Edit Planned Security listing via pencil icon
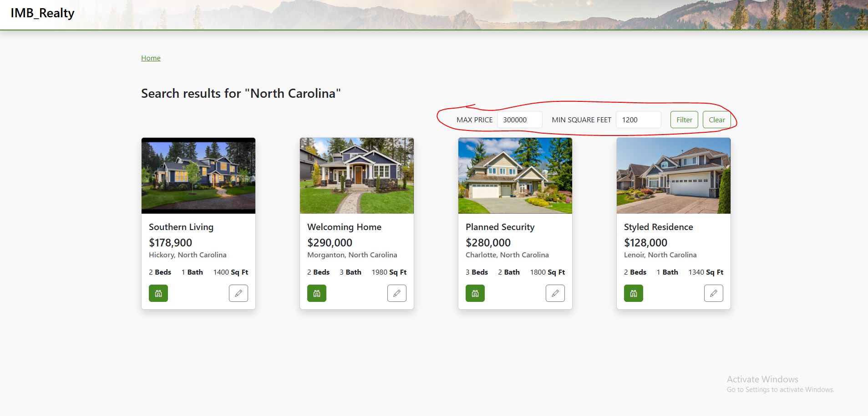This screenshot has width=868, height=416. tap(555, 293)
